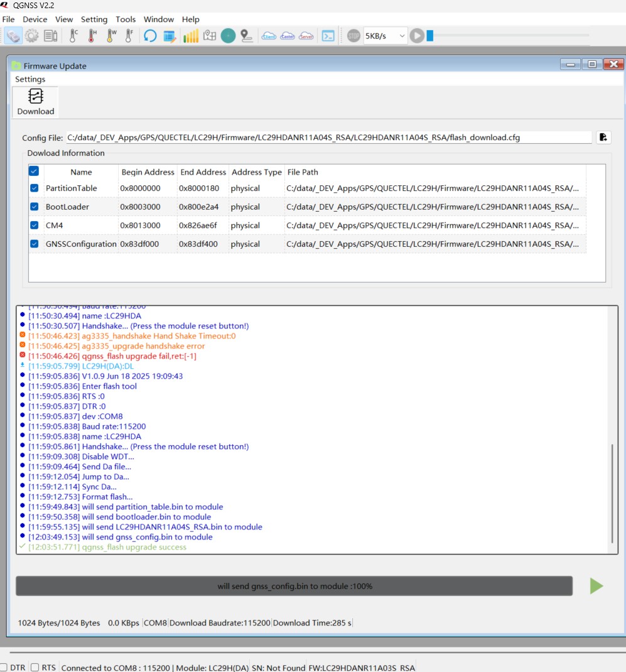Click the playback progress slider handle
This screenshot has width=626, height=672.
pyautogui.click(x=430, y=36)
